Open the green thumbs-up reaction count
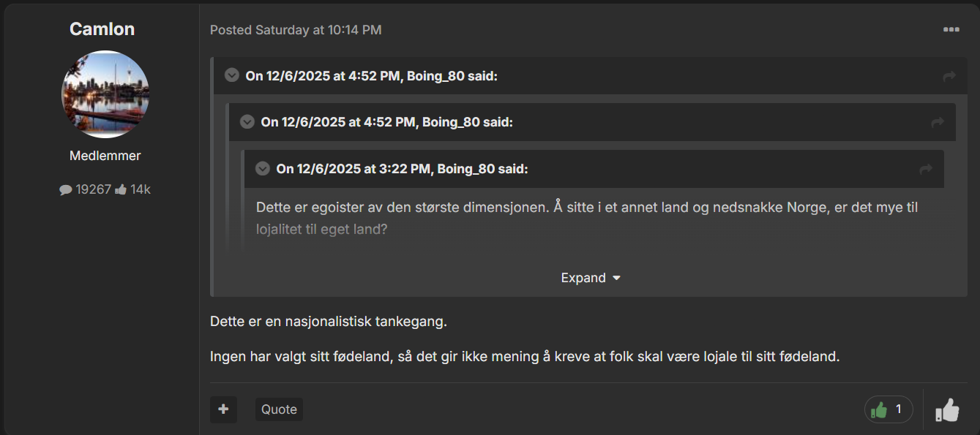The image size is (980, 435). pos(889,410)
